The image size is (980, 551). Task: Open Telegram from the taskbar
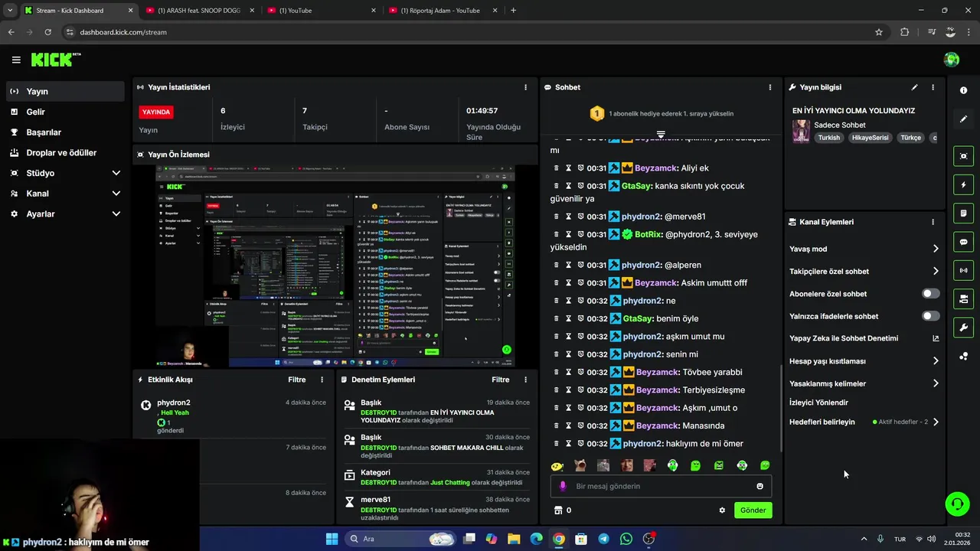pos(603,539)
